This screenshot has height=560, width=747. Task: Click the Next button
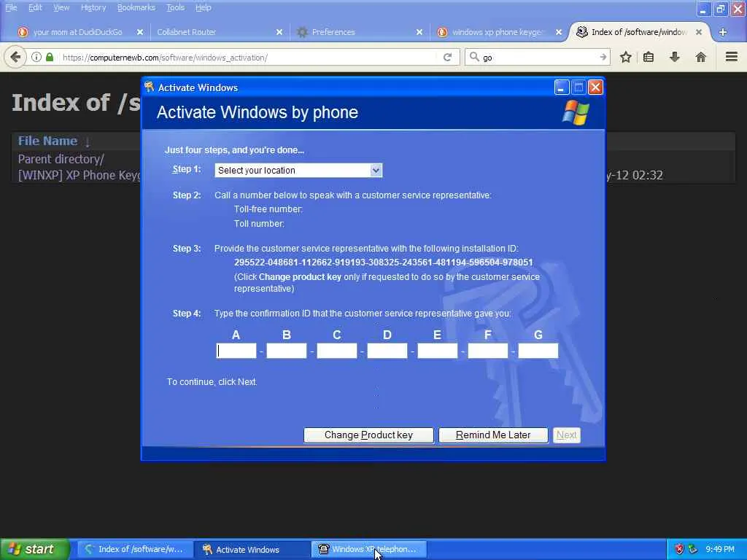(566, 435)
